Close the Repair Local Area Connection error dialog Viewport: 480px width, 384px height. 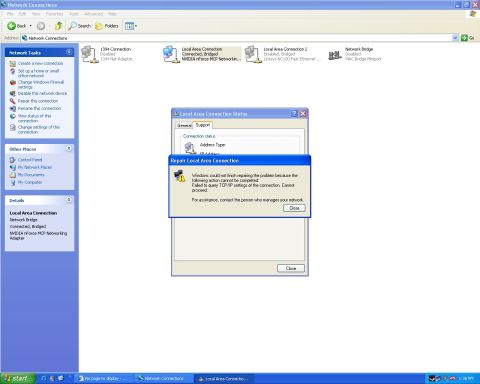294,208
